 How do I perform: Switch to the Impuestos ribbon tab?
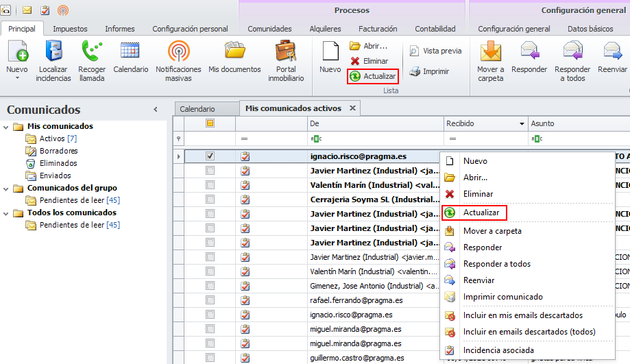tap(70, 29)
